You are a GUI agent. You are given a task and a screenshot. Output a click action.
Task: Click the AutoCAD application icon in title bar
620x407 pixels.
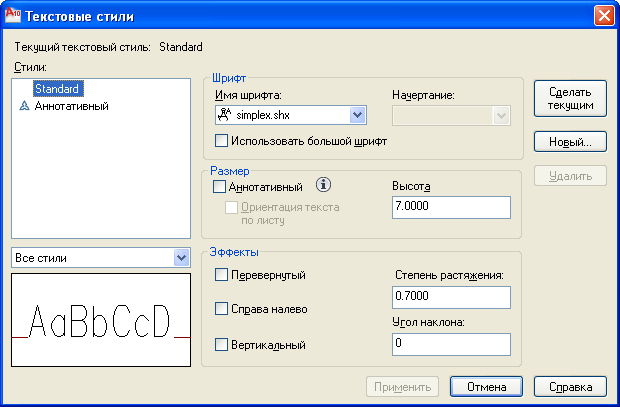pyautogui.click(x=12, y=15)
